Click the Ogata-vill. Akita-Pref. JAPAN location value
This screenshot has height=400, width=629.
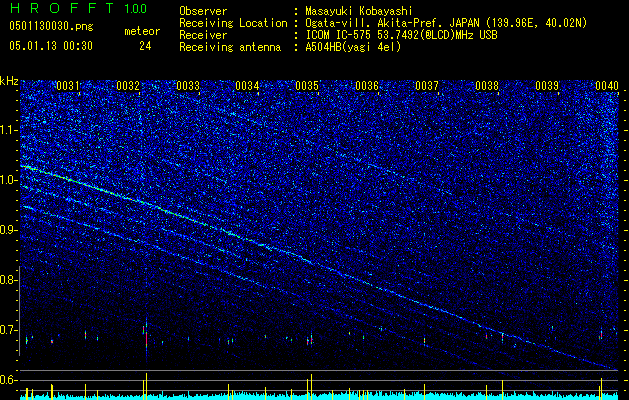coord(446,23)
